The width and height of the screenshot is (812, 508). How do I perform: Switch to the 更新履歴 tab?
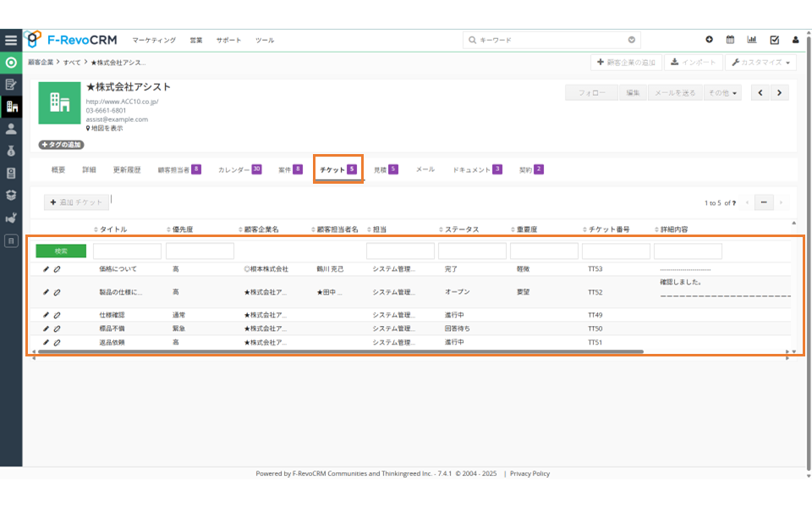(x=127, y=170)
